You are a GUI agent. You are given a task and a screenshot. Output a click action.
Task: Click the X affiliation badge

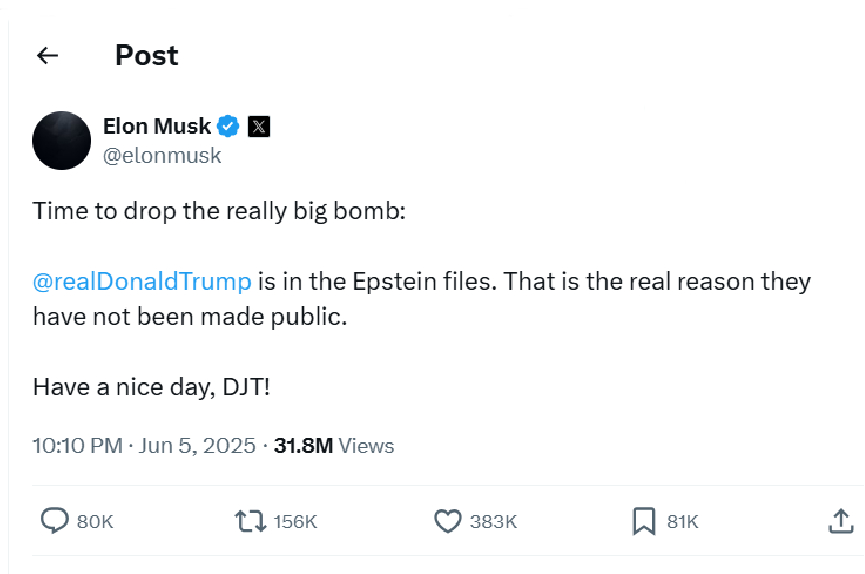[259, 126]
